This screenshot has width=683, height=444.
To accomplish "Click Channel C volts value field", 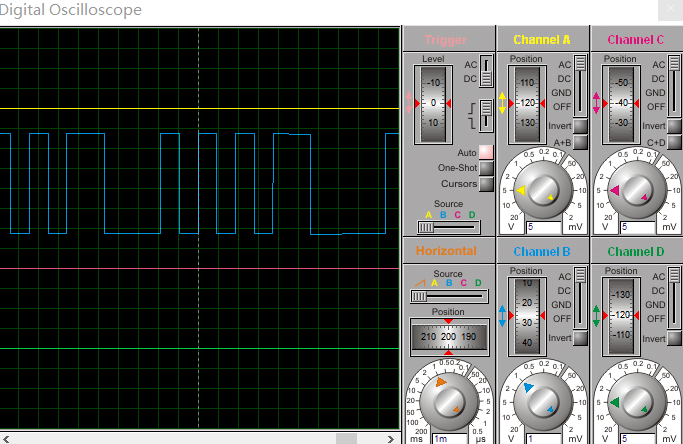I will tap(638, 227).
